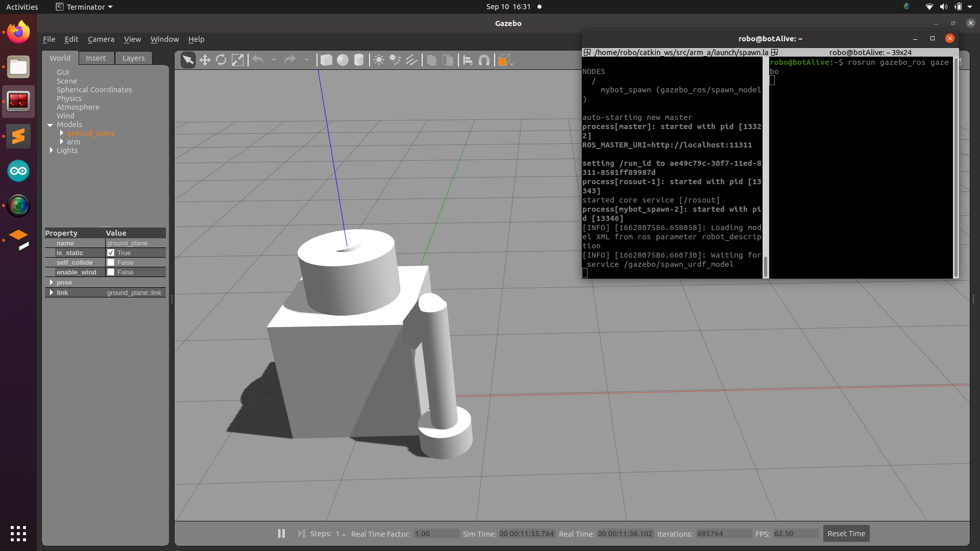980x551 pixels.
Task: Click the Real Time Factor value field
Action: point(436,534)
